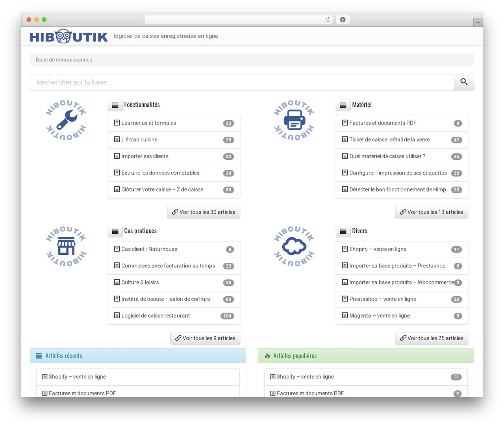Add a new browser tab
The width and height of the screenshot is (504, 427).
coord(478,22)
